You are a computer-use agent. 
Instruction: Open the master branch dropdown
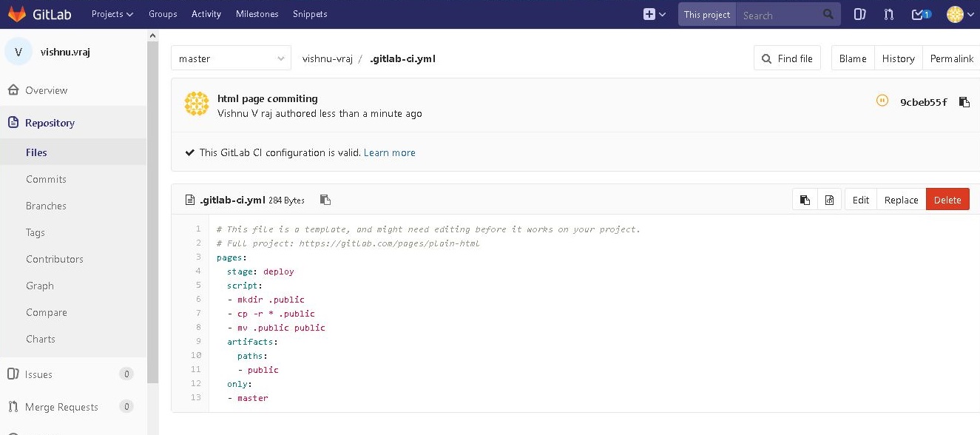point(231,58)
